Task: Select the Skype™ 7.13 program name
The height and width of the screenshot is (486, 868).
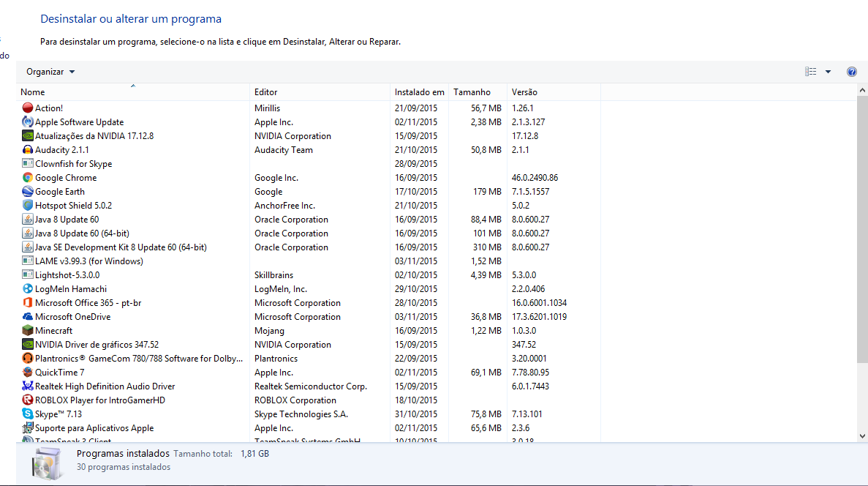Action: pos(58,414)
